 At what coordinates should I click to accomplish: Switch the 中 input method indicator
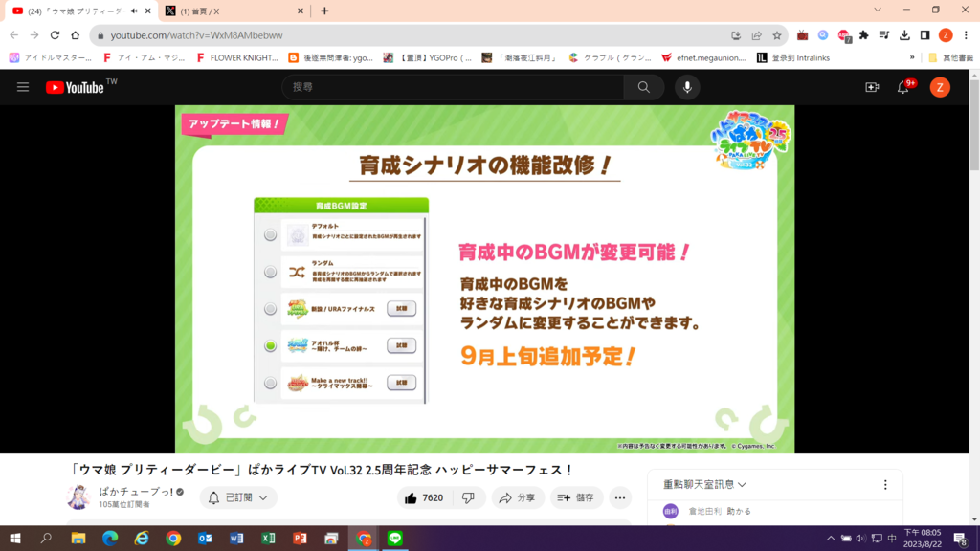click(x=892, y=539)
